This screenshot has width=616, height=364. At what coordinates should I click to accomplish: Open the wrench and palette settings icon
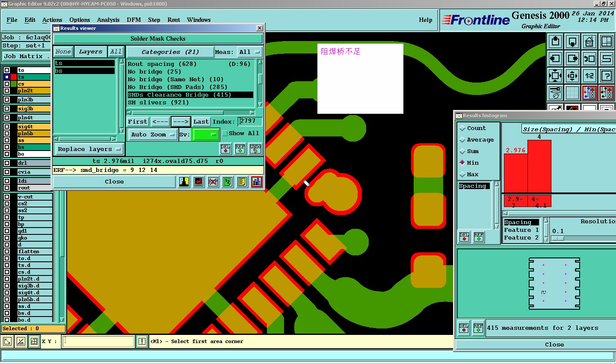(x=555, y=93)
